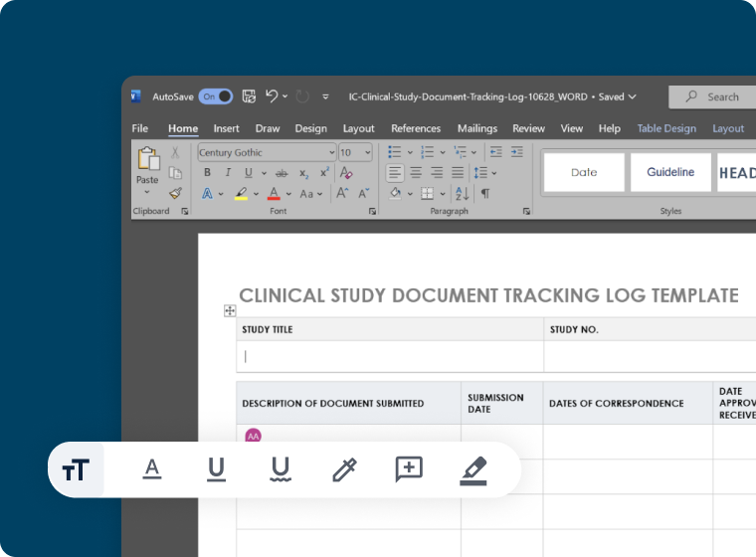
Task: Toggle the AutoSave switch
Action: coord(215,96)
